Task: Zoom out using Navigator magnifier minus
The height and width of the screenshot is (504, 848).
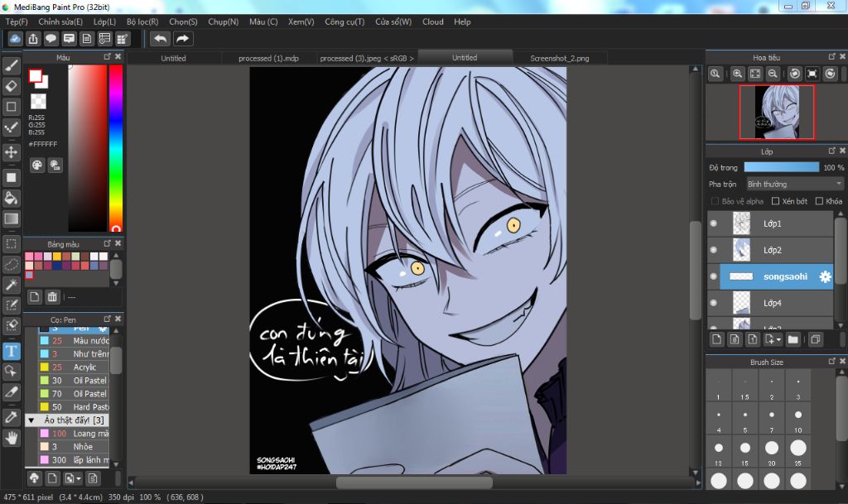Action: pos(773,74)
